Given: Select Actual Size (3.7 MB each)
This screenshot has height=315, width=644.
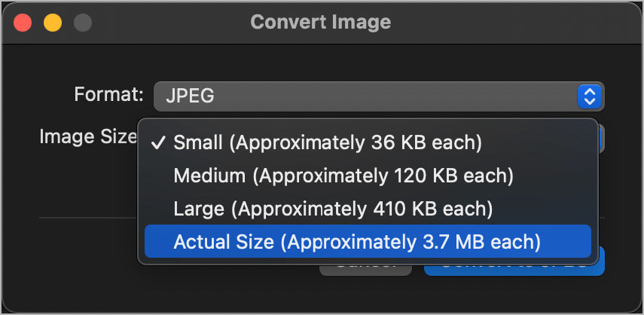Looking at the screenshot, I should (x=357, y=242).
